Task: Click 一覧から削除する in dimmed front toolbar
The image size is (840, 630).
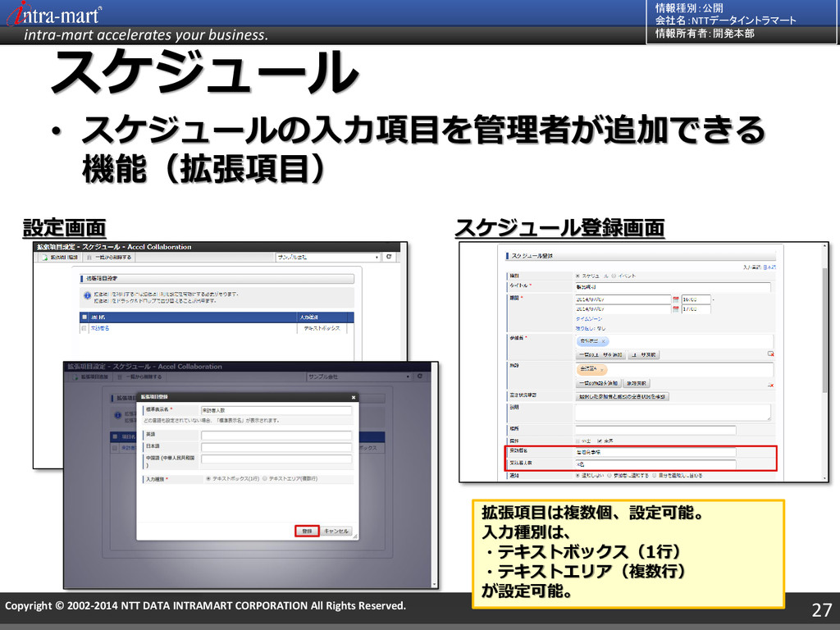Action: 139,377
